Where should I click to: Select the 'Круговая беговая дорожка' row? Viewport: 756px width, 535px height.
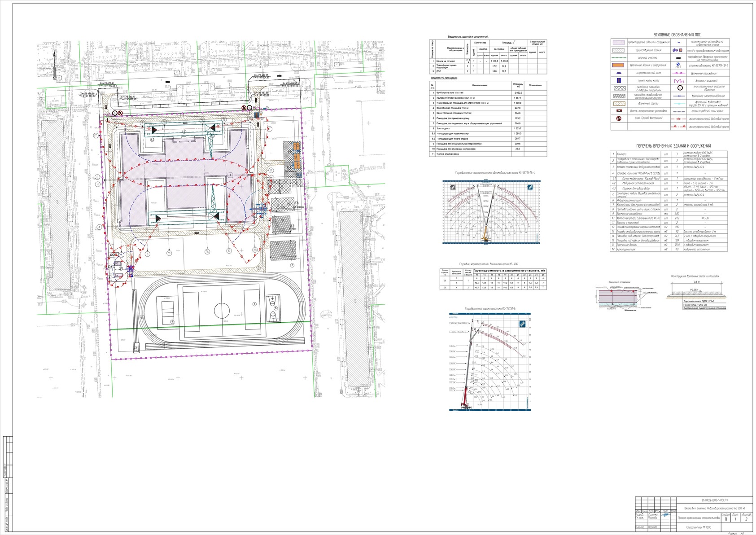pos(488,98)
